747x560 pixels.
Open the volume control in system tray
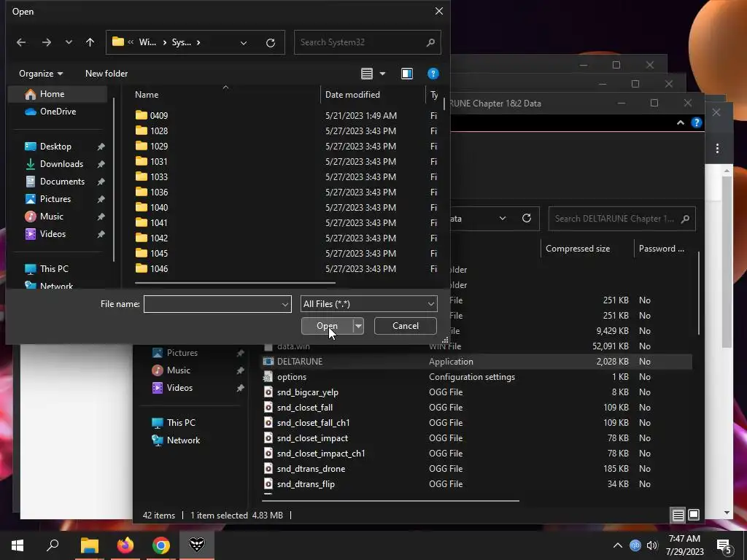click(652, 545)
